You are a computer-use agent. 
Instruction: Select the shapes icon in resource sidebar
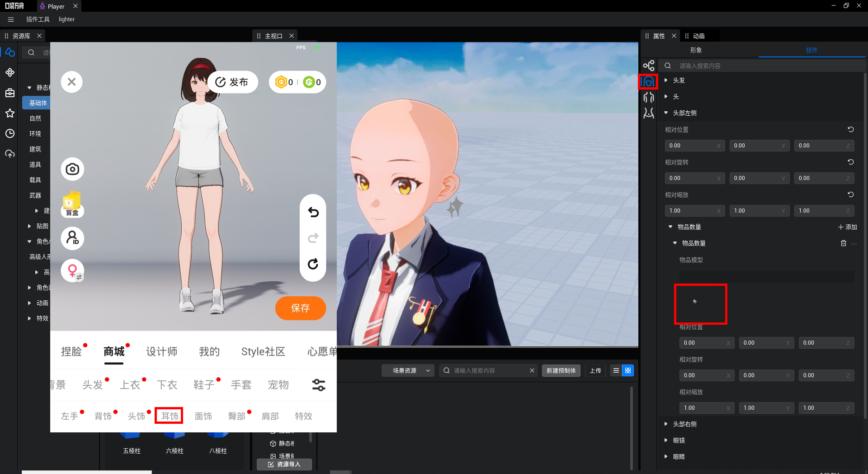[x=10, y=52]
